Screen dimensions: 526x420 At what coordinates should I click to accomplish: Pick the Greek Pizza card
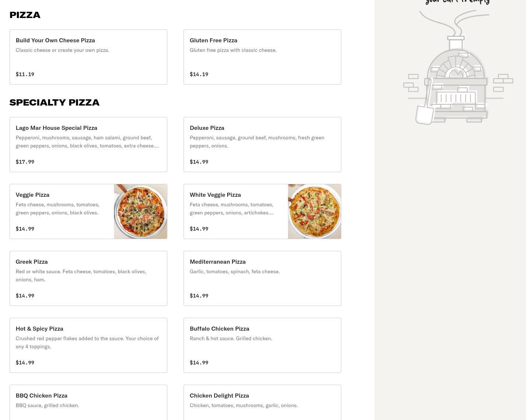tap(88, 278)
